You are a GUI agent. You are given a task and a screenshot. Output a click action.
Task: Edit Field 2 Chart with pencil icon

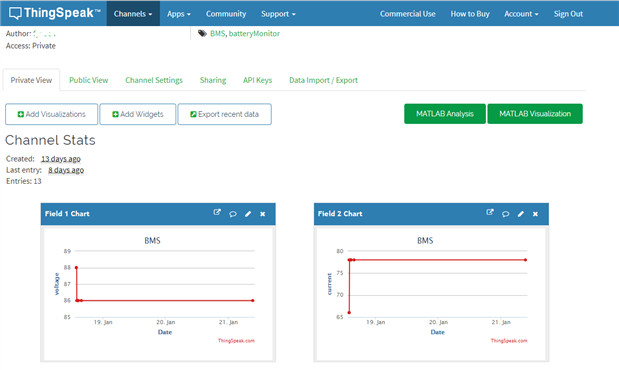521,214
